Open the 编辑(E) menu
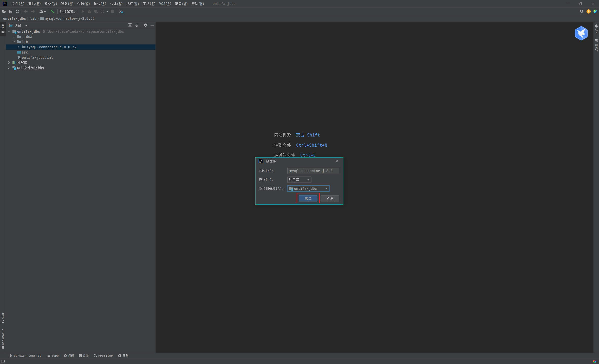Image resolution: width=599 pixels, height=364 pixels. 34,4
